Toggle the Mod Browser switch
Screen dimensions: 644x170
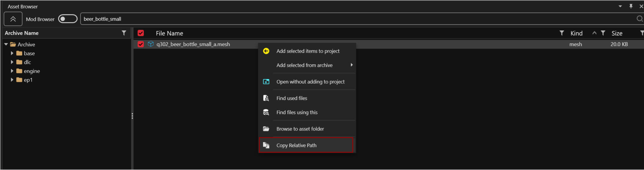tap(67, 19)
